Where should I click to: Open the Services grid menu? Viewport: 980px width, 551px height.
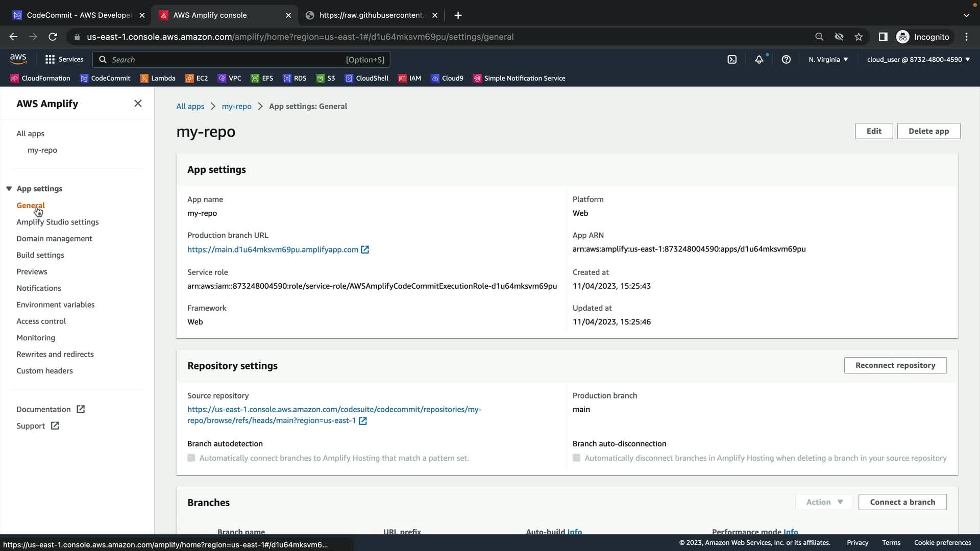tap(64, 60)
